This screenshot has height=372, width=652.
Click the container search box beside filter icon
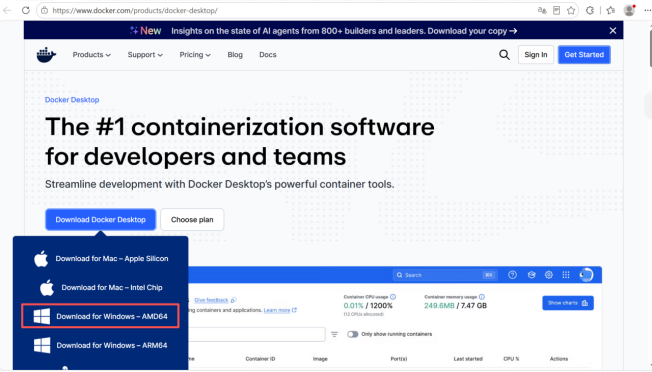click(257, 334)
